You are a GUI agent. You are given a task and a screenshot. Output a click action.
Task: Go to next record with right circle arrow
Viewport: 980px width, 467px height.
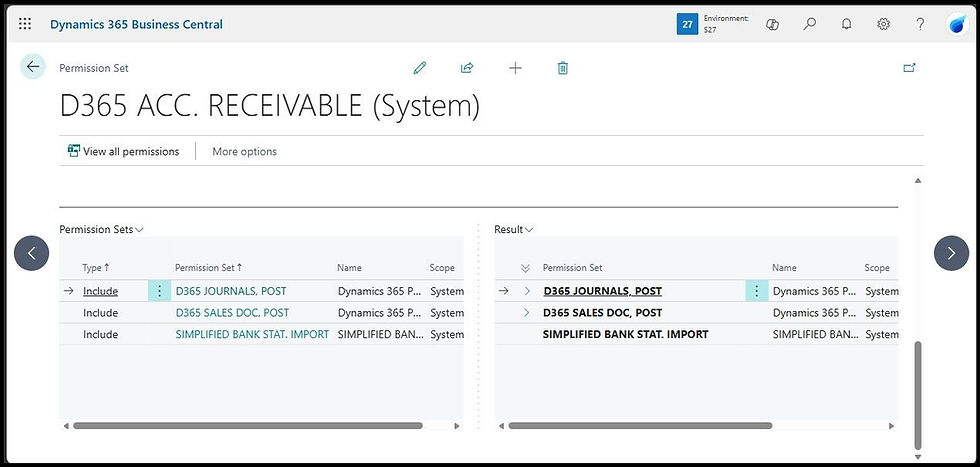pyautogui.click(x=951, y=253)
